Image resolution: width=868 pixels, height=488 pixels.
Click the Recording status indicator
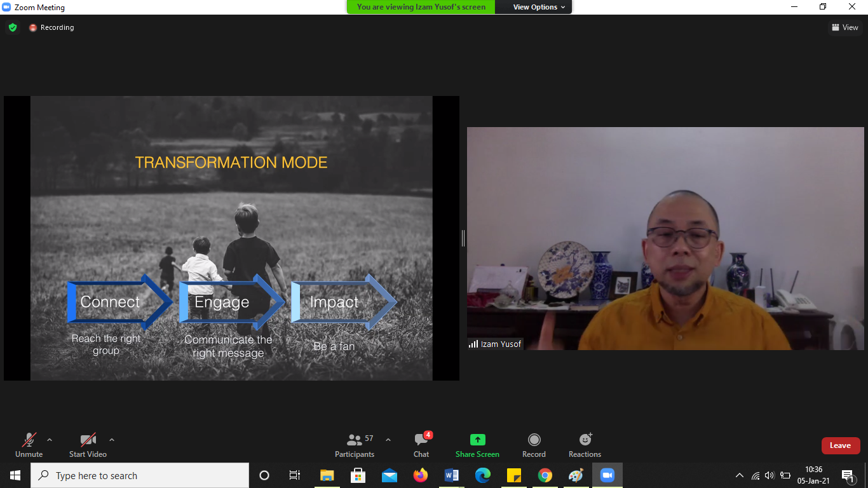coord(51,27)
